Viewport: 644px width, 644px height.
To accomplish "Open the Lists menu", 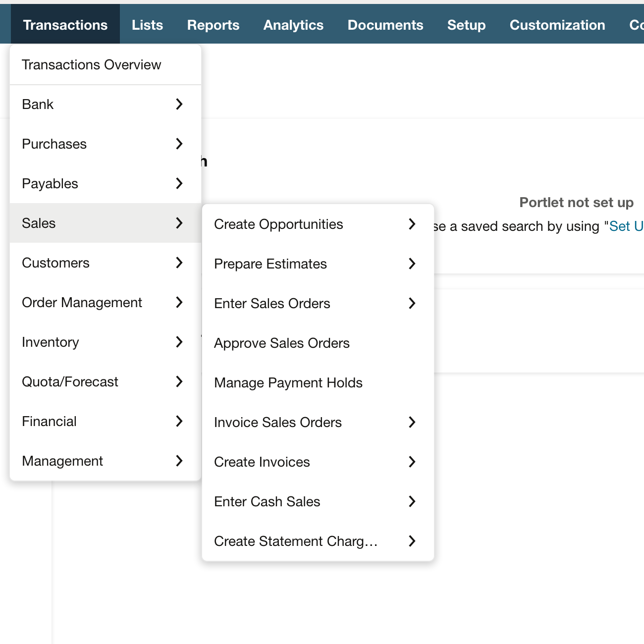I will pyautogui.click(x=147, y=25).
